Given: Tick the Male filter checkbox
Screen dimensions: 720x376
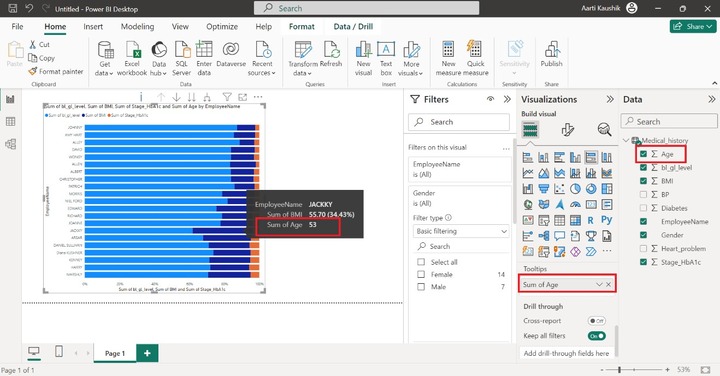Looking at the screenshot, I should click(x=421, y=286).
